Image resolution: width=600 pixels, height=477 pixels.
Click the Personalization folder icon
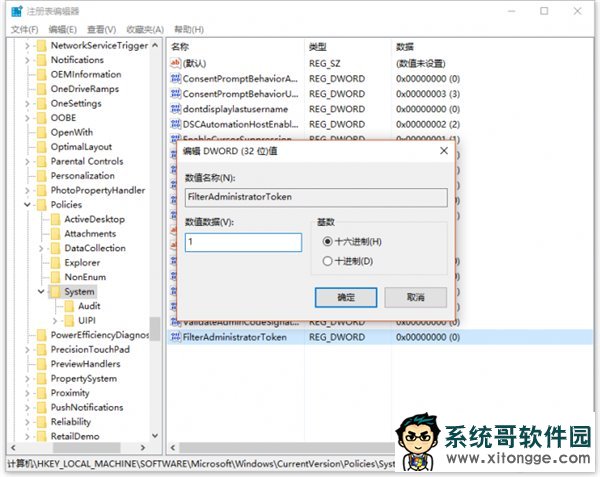[x=40, y=175]
